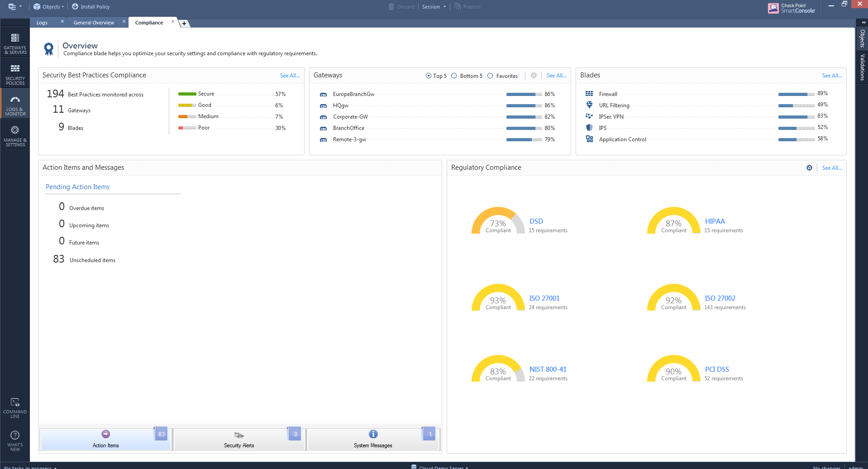
Task: Open What's New help icon
Action: point(15,440)
